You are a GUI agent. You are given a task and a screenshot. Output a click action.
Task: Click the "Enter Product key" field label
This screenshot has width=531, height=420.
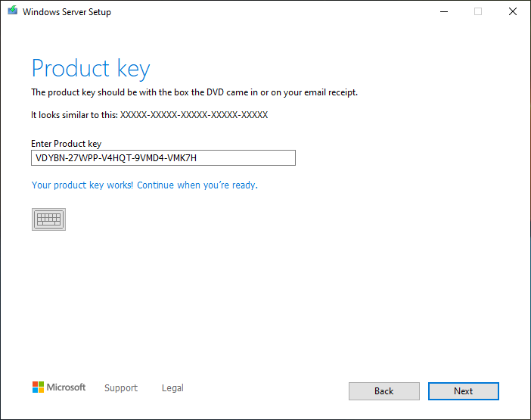pos(66,144)
